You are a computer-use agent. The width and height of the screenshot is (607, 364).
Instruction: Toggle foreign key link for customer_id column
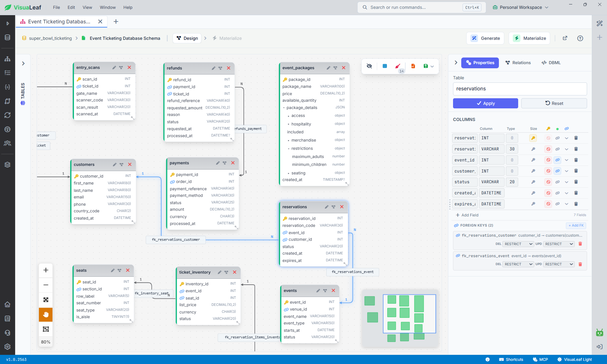[557, 171]
